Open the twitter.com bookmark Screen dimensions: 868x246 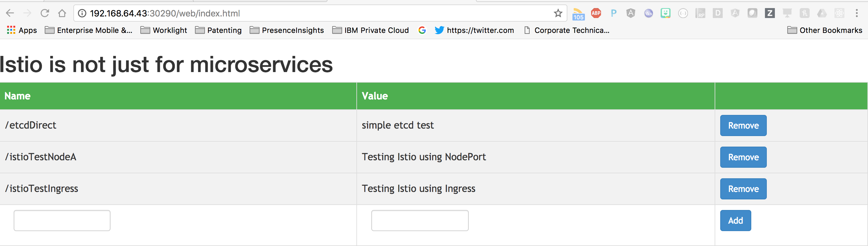pos(474,30)
